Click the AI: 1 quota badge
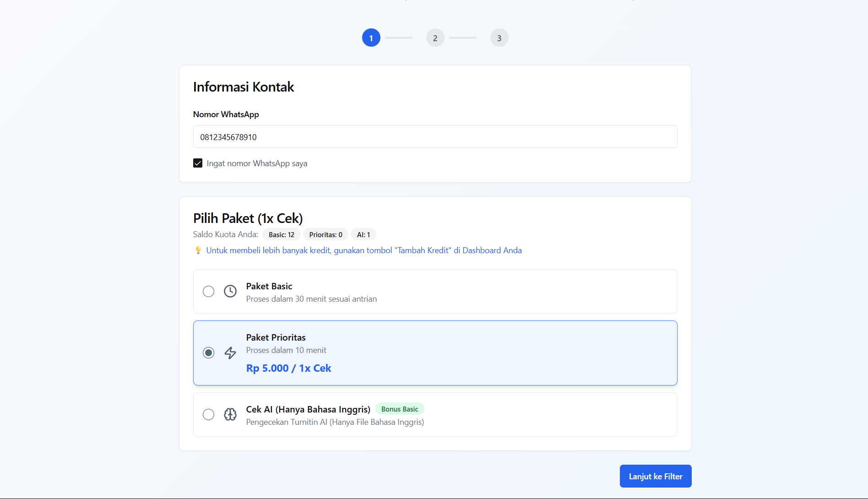This screenshot has height=499, width=868. [x=363, y=235]
